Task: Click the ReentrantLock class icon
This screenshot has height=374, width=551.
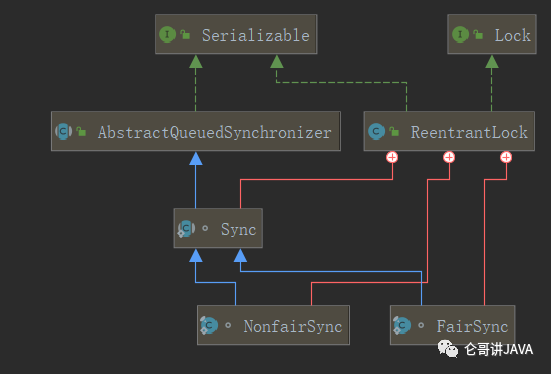Action: tap(376, 131)
